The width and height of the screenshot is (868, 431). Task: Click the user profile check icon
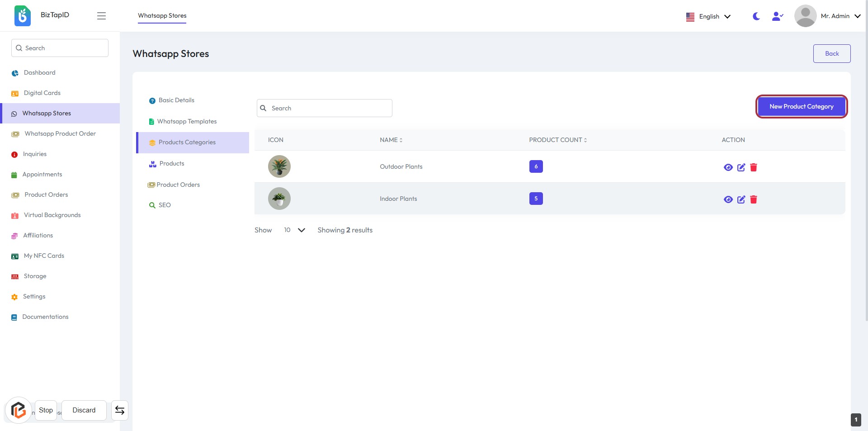(x=777, y=16)
